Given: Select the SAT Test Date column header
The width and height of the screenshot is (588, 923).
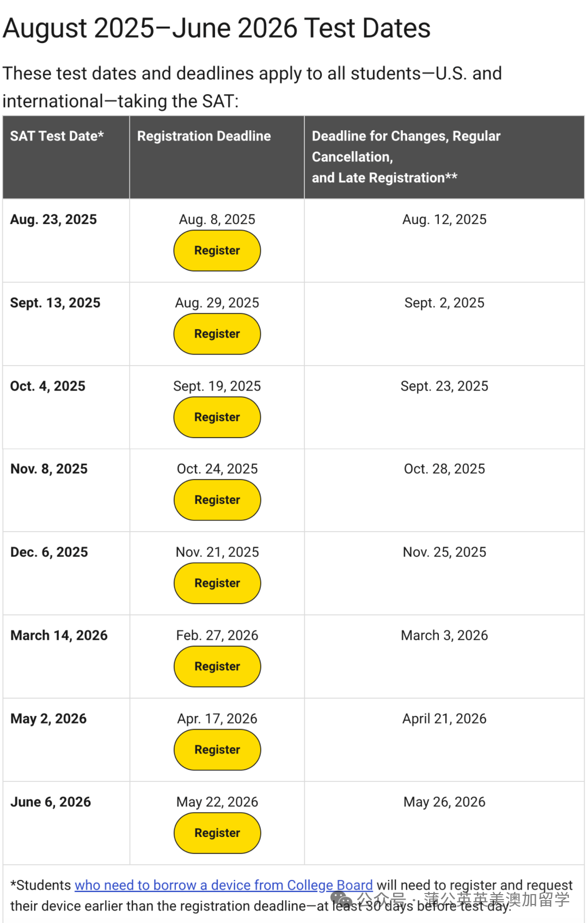Looking at the screenshot, I should coord(57,136).
